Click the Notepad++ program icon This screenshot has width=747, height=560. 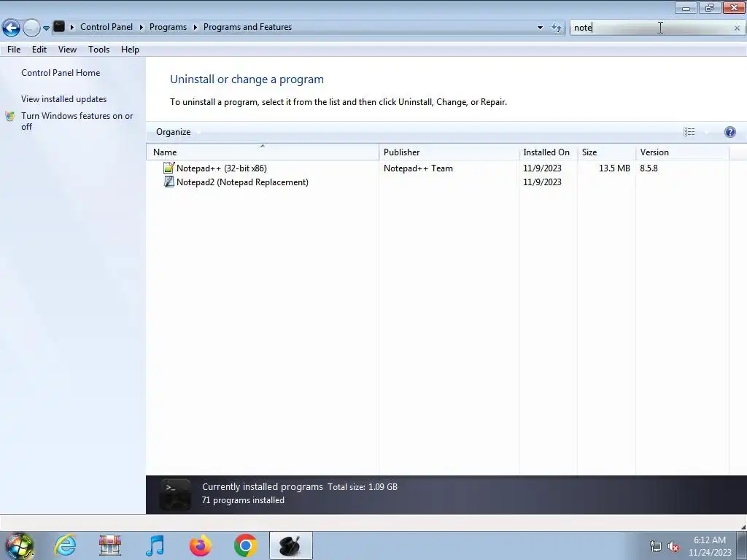169,168
